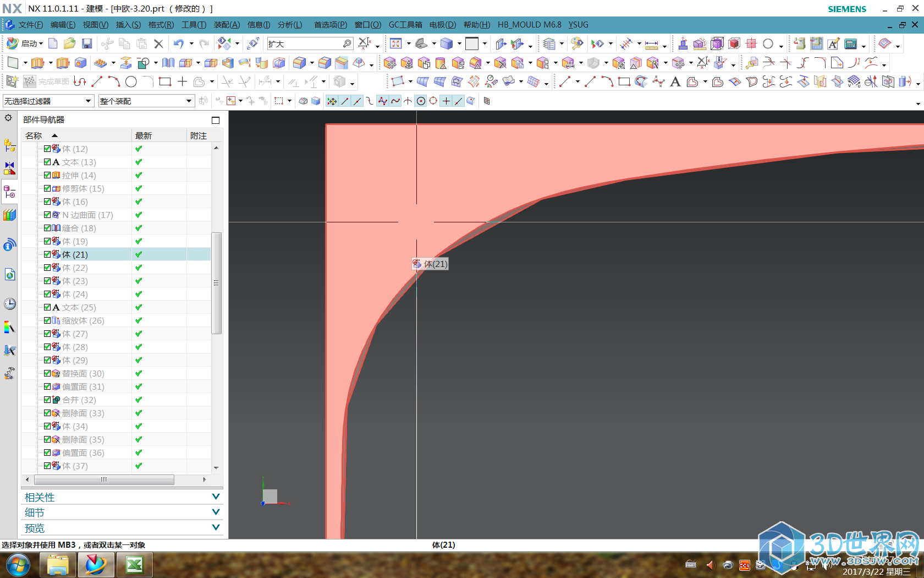Open the Assembly Navigator sidebar tab
The height and width of the screenshot is (578, 924).
coord(10,145)
